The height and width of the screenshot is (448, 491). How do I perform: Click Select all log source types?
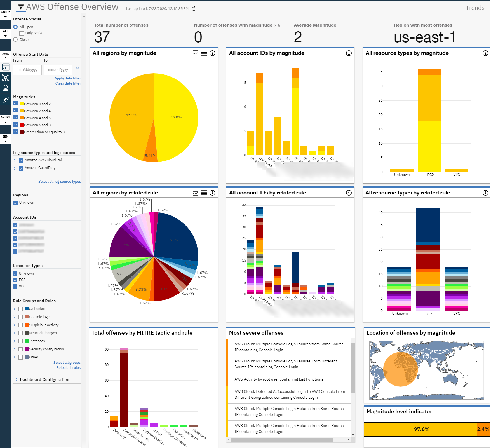[x=60, y=182]
